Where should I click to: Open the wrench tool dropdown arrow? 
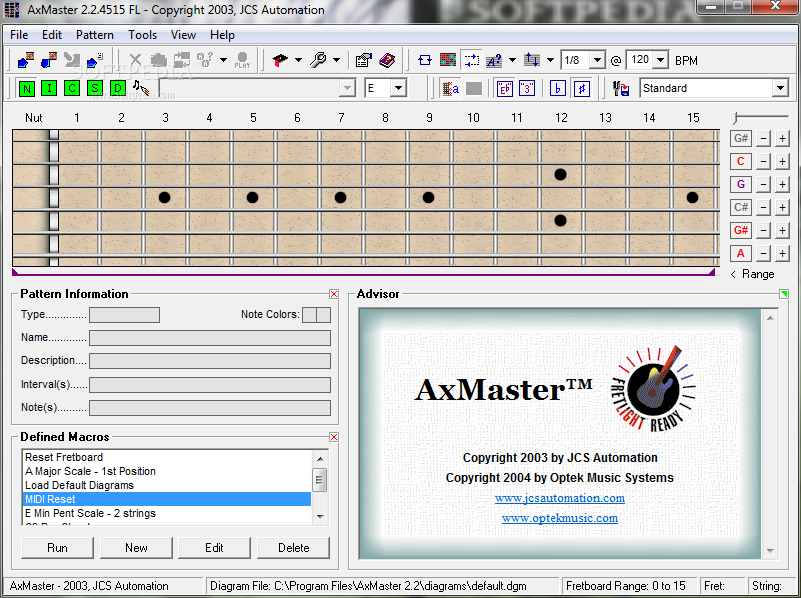click(337, 60)
